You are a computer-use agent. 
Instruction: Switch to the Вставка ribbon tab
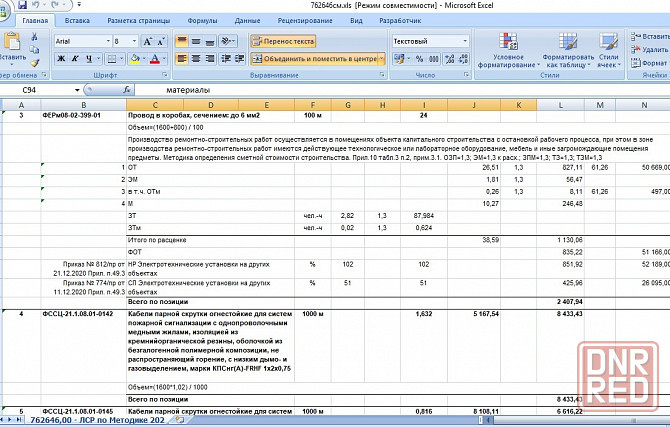coord(76,20)
